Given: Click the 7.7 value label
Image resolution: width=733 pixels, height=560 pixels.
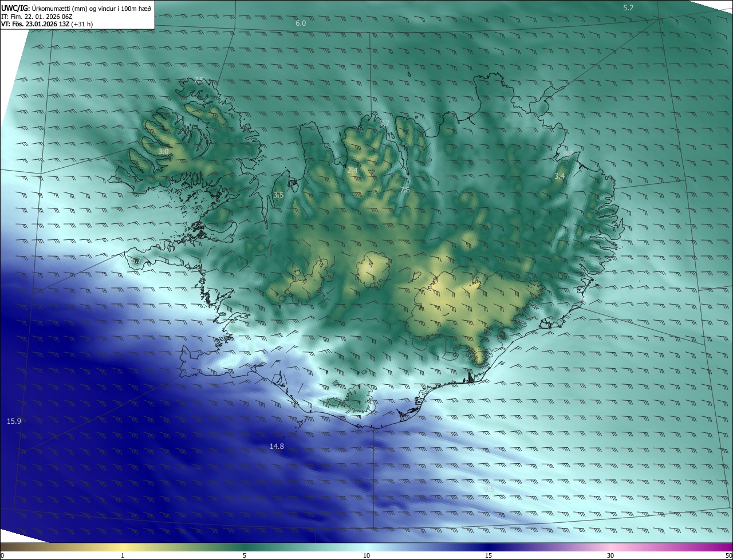Looking at the screenshot, I should tap(384, 123).
